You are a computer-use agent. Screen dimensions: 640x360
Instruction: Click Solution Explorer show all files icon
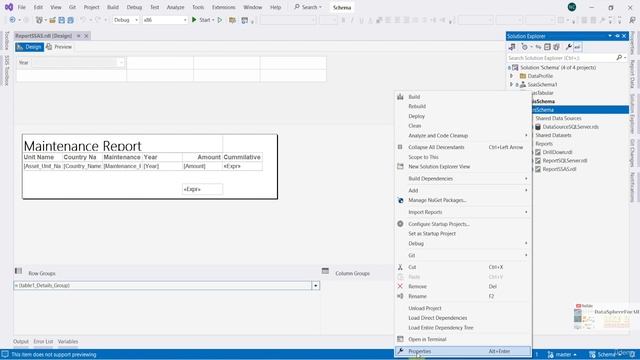click(x=556, y=47)
